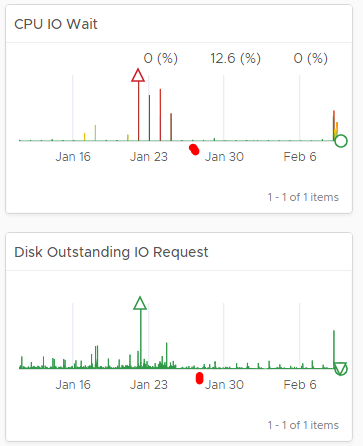Screen dimensions: 363x446
Task: Select the Disk Outstanding IO Request title
Action: 111,252
